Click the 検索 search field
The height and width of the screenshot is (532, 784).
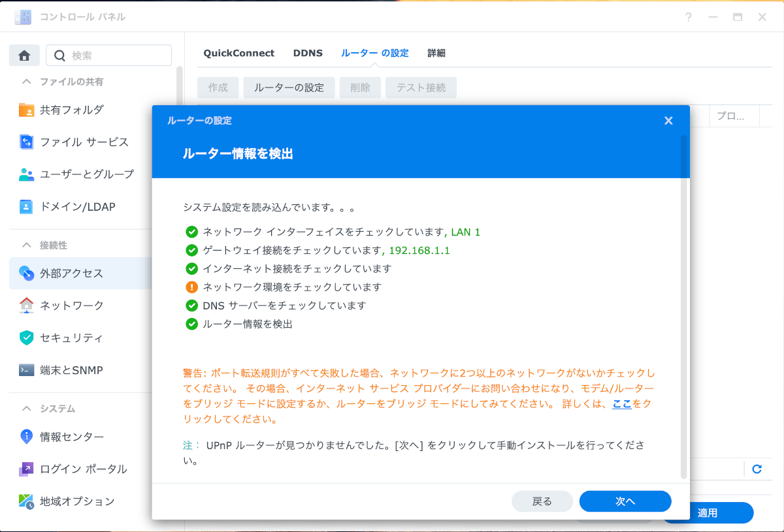pyautogui.click(x=108, y=55)
